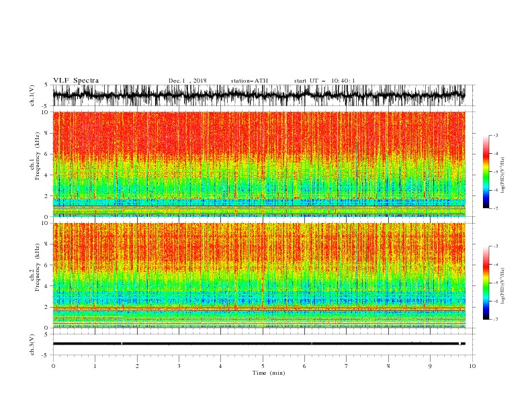Click the "-7" tick on ch.2 color bar
Viewport: 532px width, 411px height.
tap(496, 320)
